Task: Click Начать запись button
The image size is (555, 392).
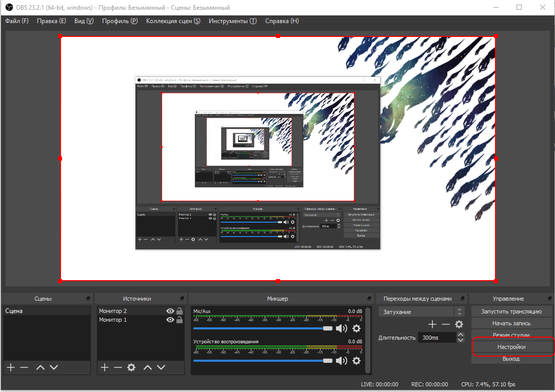Action: 511,323
